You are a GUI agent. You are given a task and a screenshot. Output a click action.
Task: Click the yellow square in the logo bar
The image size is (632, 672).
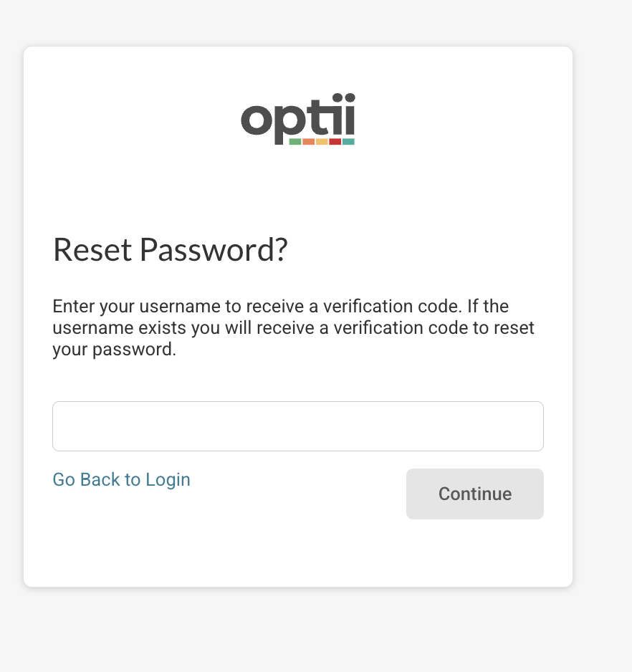(322, 142)
